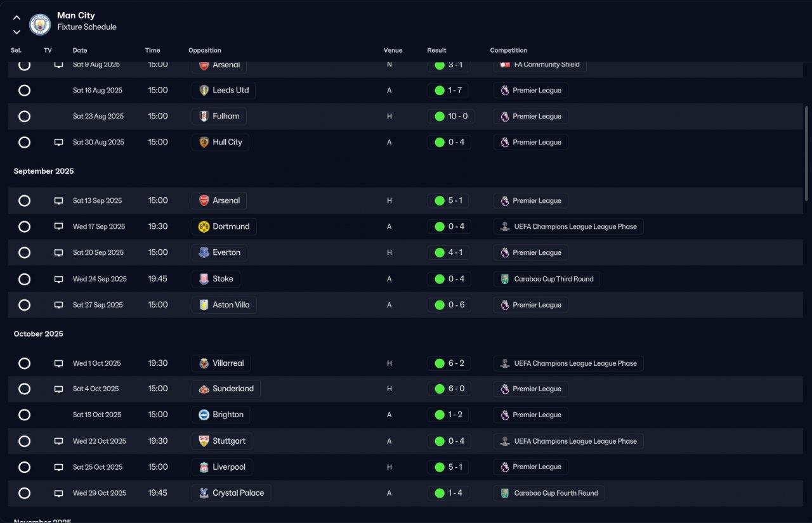Screen dimensions: 812x523
Task: Sort fixtures by Date column header
Action: pyautogui.click(x=80, y=50)
